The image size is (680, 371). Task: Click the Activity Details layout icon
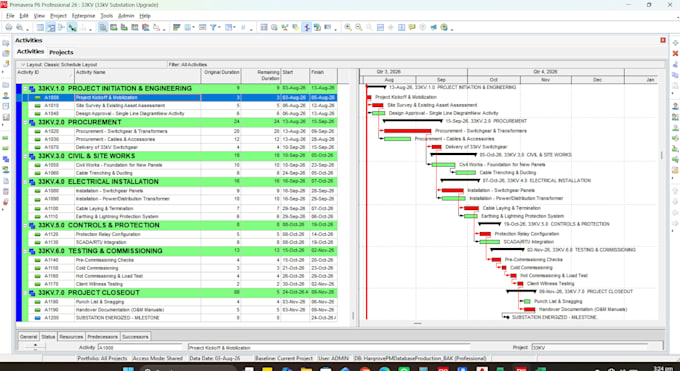coord(103,27)
